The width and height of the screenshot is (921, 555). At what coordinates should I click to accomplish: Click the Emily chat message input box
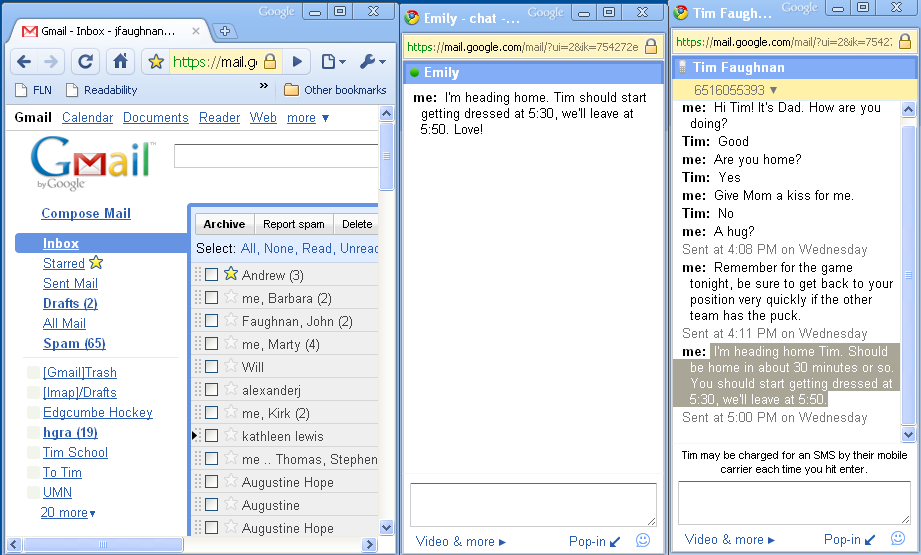click(x=533, y=504)
